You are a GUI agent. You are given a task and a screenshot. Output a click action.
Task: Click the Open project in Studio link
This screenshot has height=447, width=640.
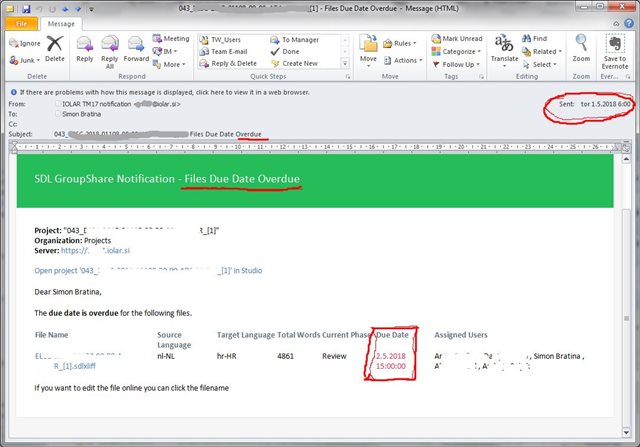pos(148,270)
